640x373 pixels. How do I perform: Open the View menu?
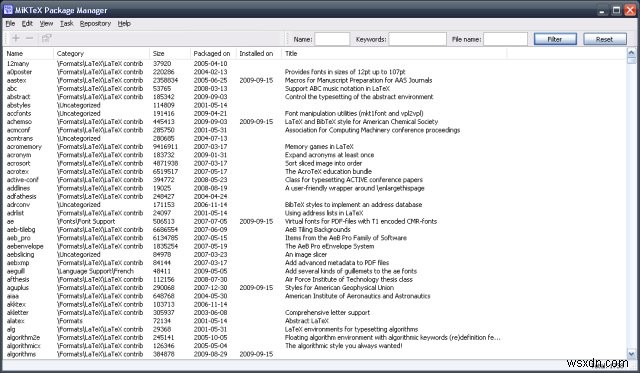(x=46, y=24)
